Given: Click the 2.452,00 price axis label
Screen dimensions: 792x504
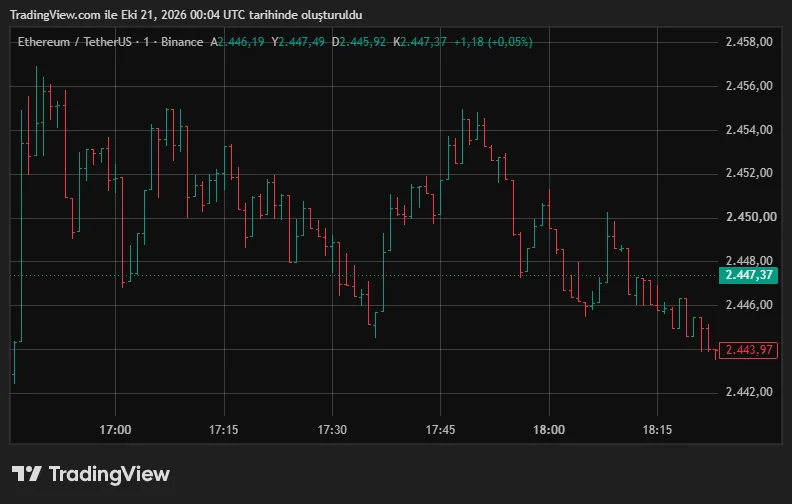Looking at the screenshot, I should click(x=749, y=173).
